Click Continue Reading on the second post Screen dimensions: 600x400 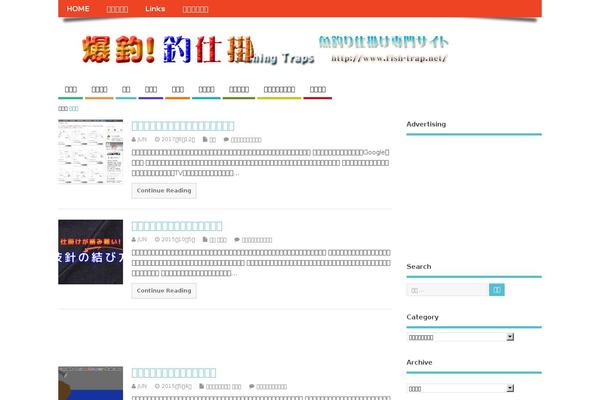pyautogui.click(x=164, y=291)
